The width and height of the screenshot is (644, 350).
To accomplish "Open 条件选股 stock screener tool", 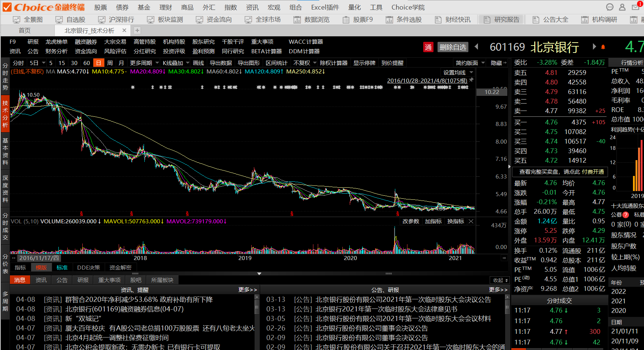I will click(404, 19).
